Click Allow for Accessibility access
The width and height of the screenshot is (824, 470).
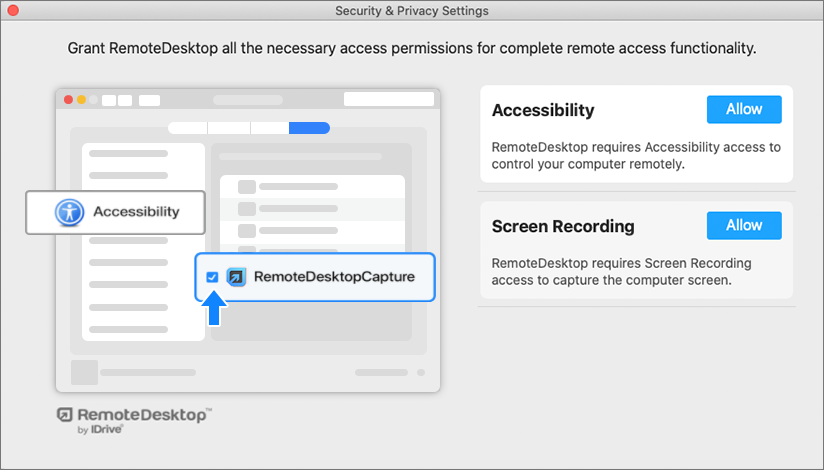pos(744,109)
